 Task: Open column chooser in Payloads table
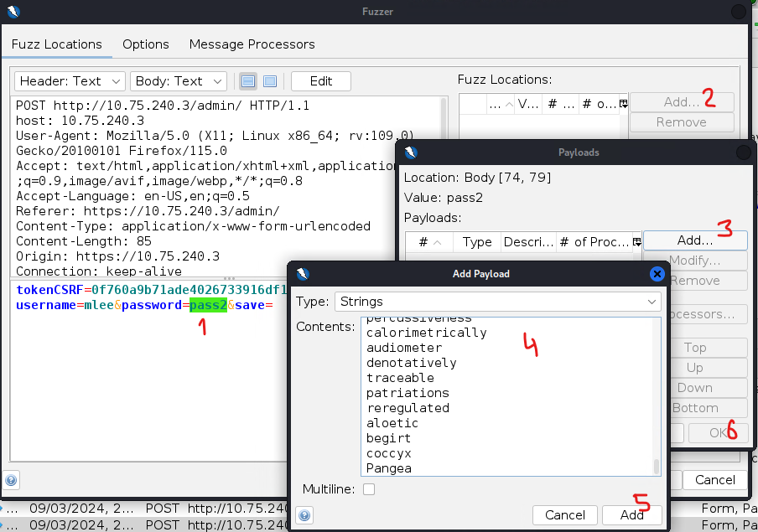636,242
